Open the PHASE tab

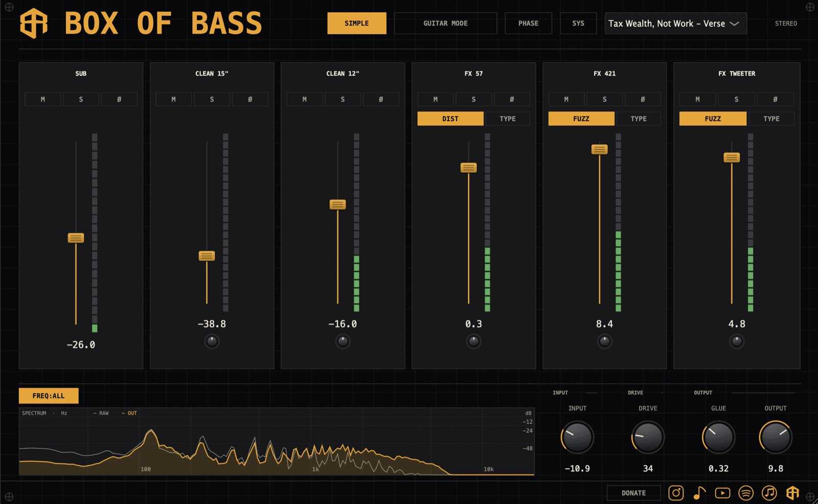coord(528,24)
